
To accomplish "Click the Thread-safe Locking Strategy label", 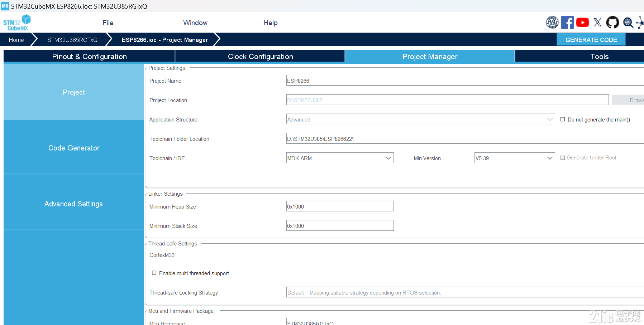I will pyautogui.click(x=183, y=293).
